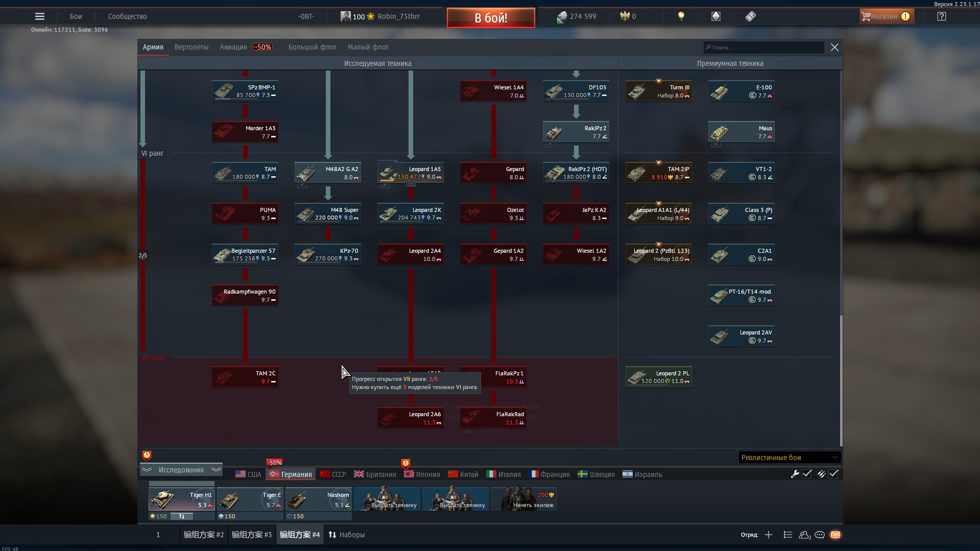This screenshot has height=551, width=980.
Task: Select the Швеция nation tab
Action: (596, 474)
